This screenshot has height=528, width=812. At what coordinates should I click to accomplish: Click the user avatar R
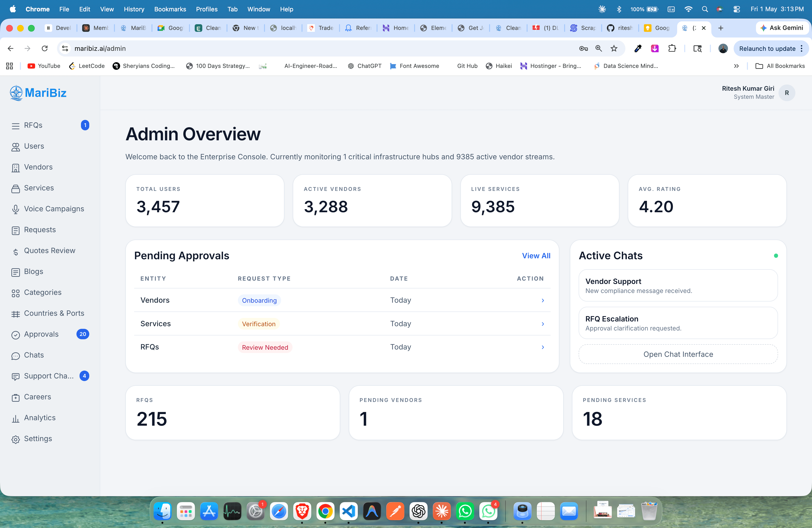(x=787, y=93)
